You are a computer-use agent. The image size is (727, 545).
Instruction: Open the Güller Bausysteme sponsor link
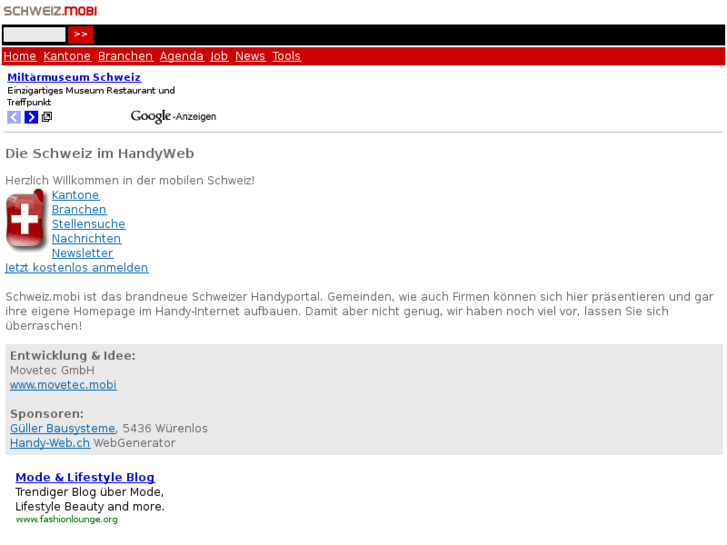pos(63,429)
